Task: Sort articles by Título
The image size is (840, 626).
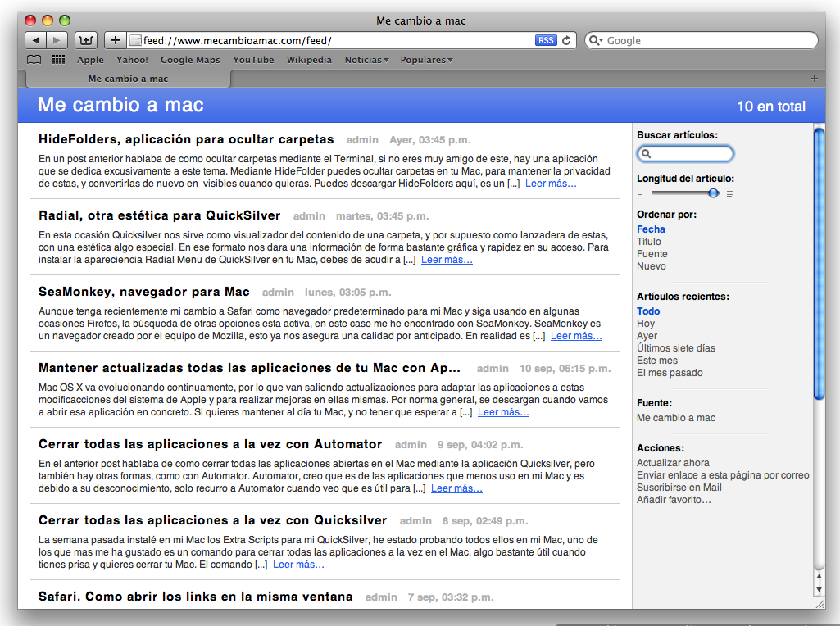Action: [x=649, y=242]
